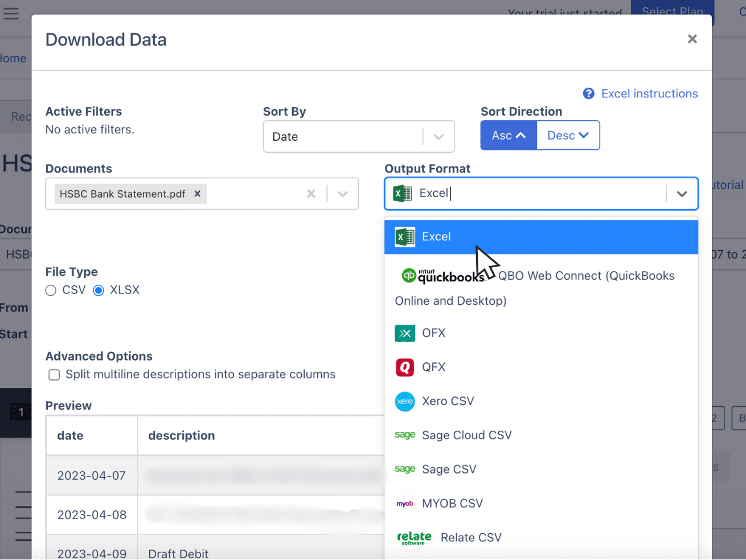Click the date column header in Preview
This screenshot has height=560, width=746.
pyautogui.click(x=92, y=436)
